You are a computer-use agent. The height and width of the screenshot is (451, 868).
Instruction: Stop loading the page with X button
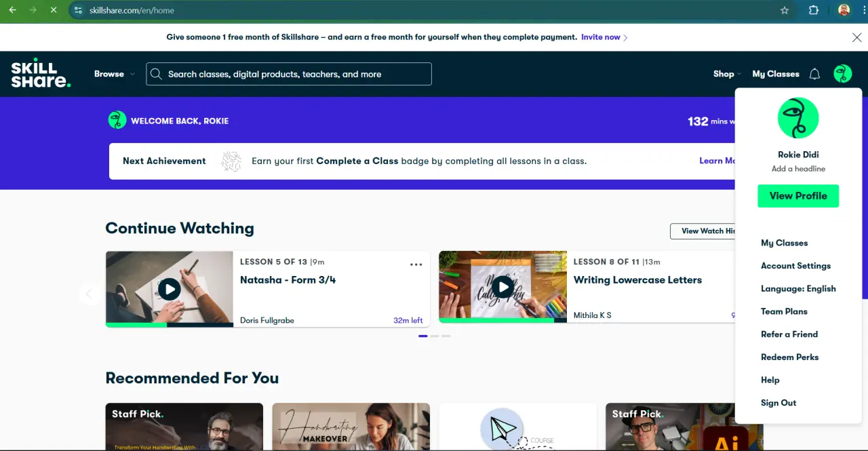tap(54, 10)
